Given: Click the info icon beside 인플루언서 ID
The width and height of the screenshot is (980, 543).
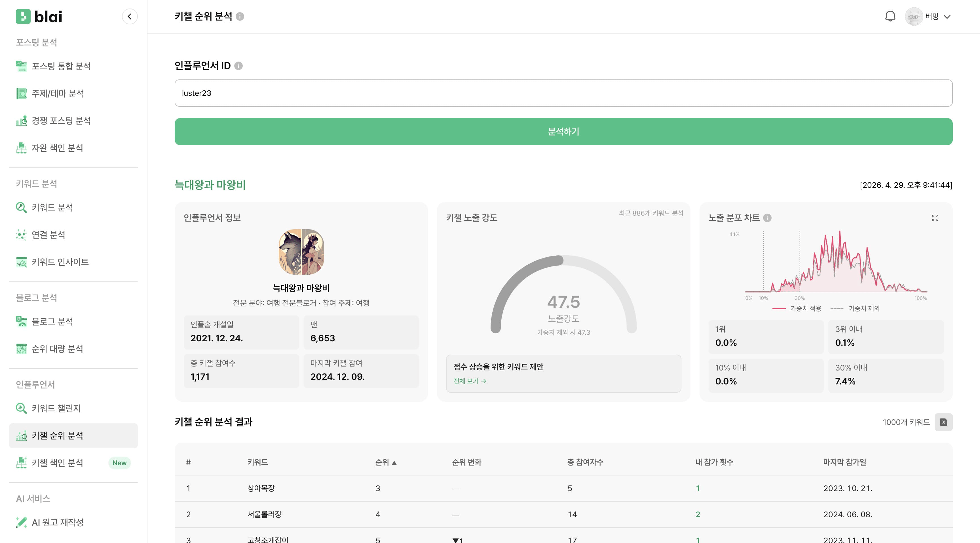Looking at the screenshot, I should (238, 66).
